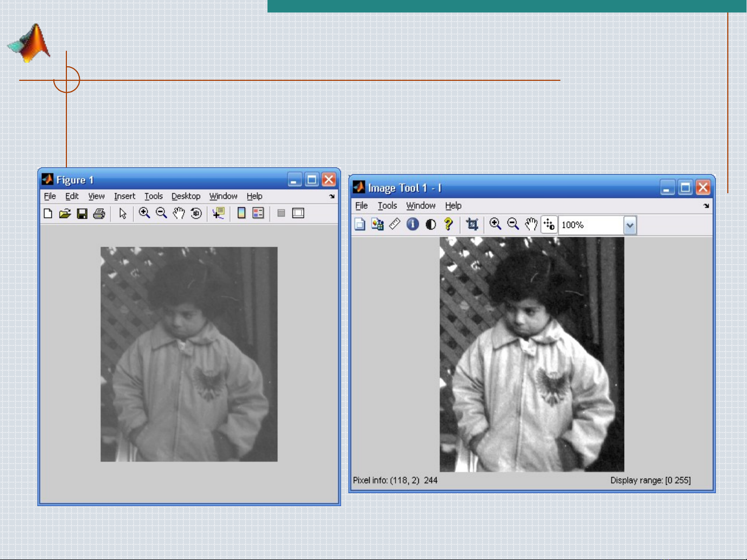Viewport: 747px width, 560px height.
Task: Click the Show Plot Tools button
Action: [x=298, y=213]
